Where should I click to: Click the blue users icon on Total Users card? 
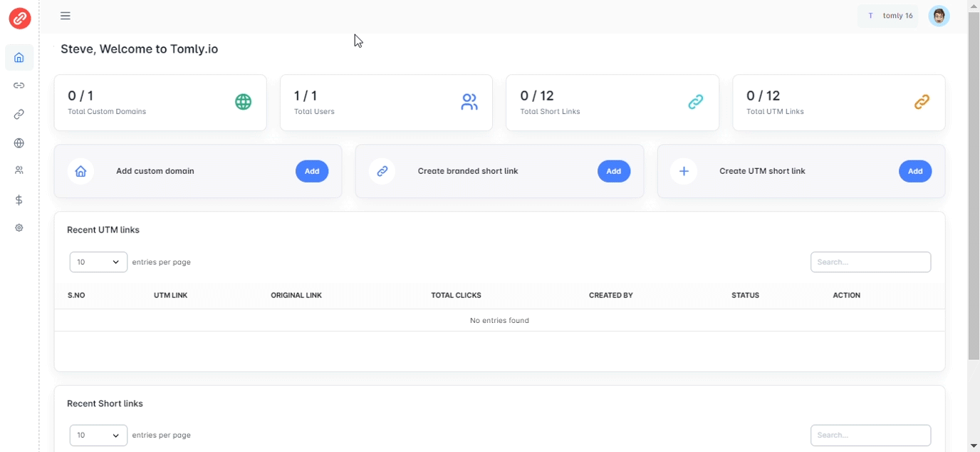point(469,102)
